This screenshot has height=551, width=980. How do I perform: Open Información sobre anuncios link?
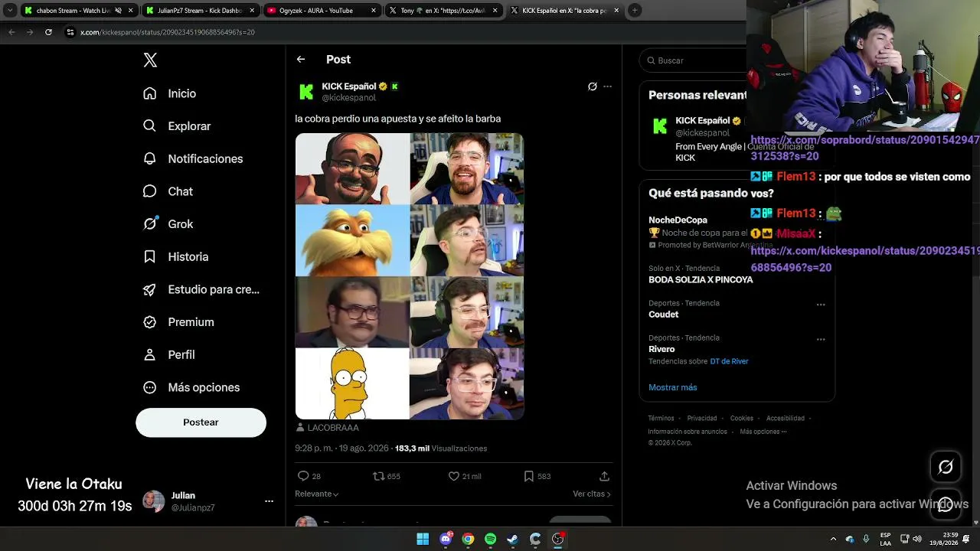coord(688,432)
